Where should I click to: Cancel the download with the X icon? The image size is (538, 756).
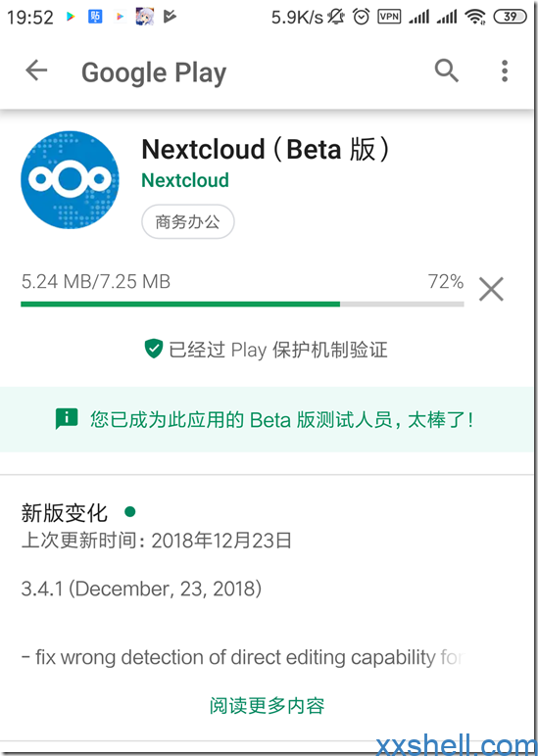coord(491,289)
